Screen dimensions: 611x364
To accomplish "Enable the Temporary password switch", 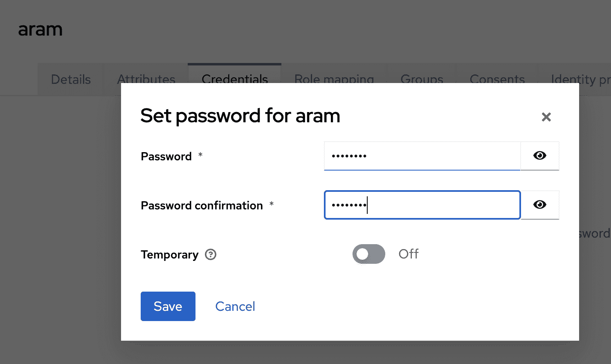I will [368, 254].
